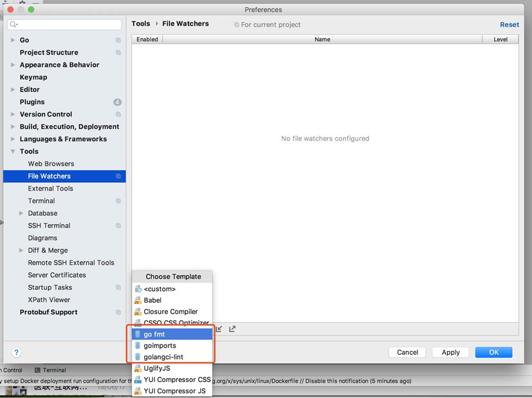Expand the Database node under Tools
The width and height of the screenshot is (532, 398).
22,214
